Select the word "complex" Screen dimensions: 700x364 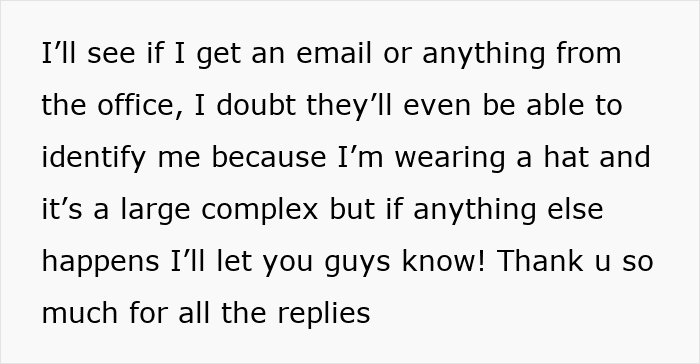click(x=260, y=211)
